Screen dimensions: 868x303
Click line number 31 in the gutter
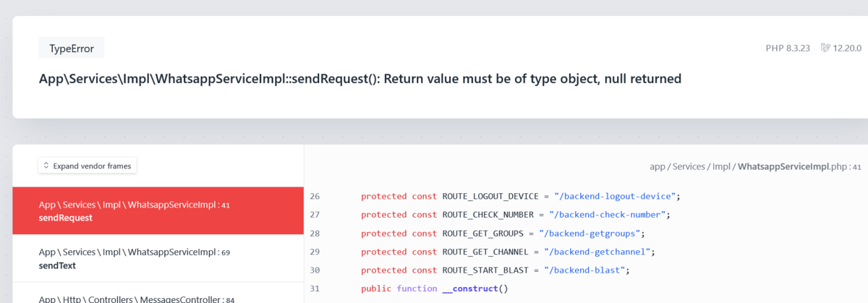coord(315,289)
